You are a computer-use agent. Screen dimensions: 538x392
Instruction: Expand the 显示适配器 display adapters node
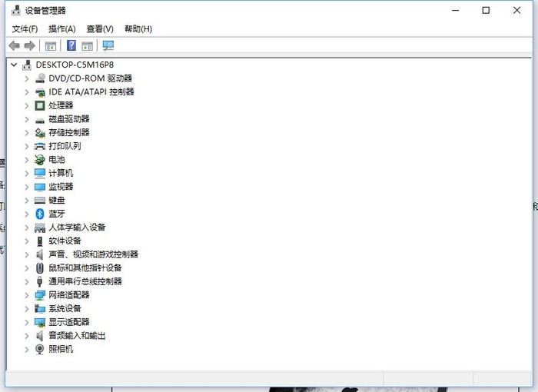pyautogui.click(x=27, y=322)
